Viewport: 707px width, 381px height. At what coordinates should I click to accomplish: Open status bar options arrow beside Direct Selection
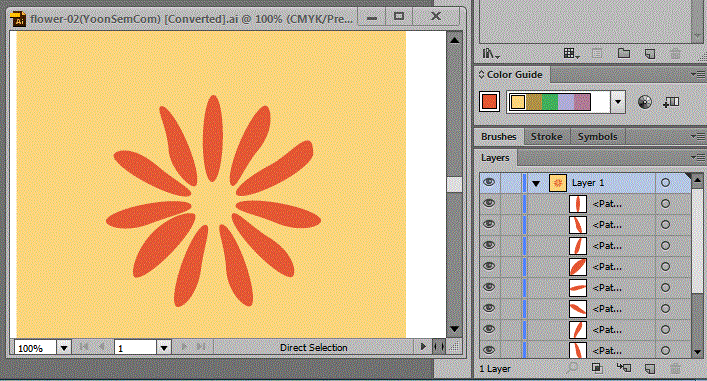423,347
